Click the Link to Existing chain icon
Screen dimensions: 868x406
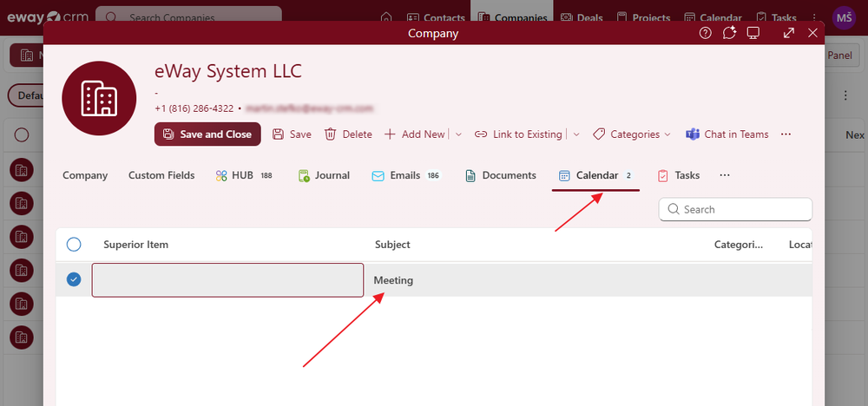coord(480,134)
